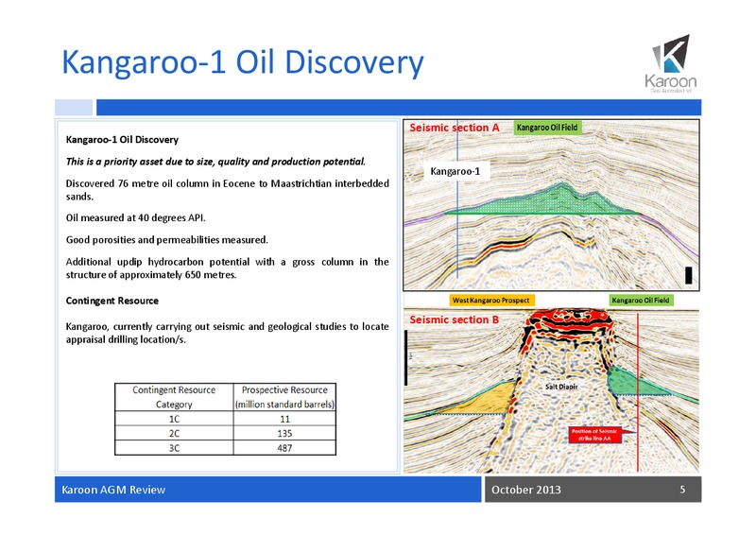
Task: Select the '135' value cell
Action: tap(284, 433)
